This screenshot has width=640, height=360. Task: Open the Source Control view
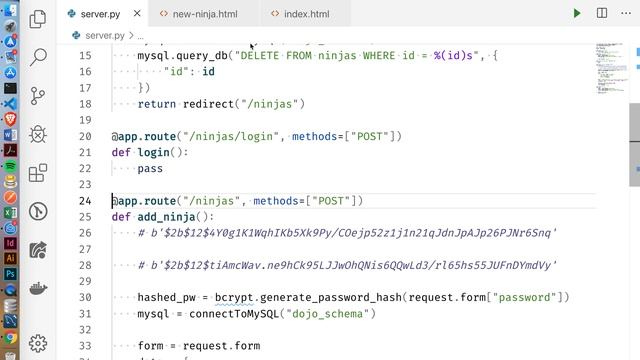point(38,96)
